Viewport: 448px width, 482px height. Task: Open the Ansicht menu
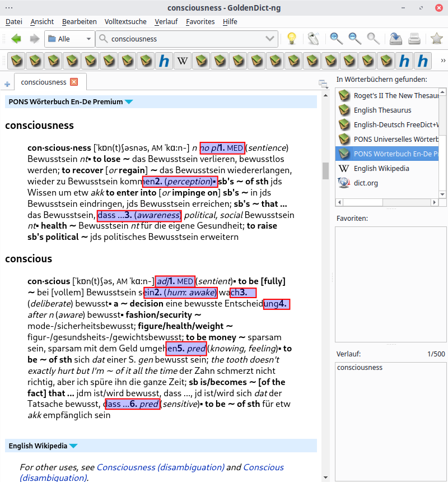(x=42, y=21)
